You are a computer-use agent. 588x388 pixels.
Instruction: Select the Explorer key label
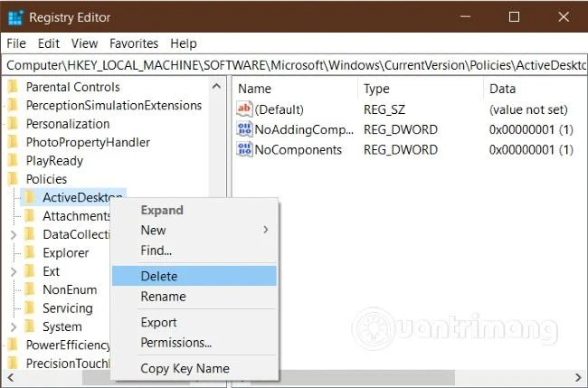66,253
